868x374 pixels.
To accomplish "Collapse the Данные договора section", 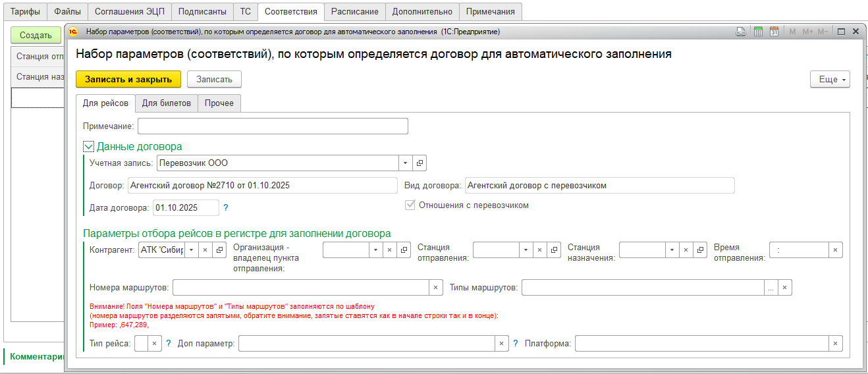I will click(x=89, y=147).
